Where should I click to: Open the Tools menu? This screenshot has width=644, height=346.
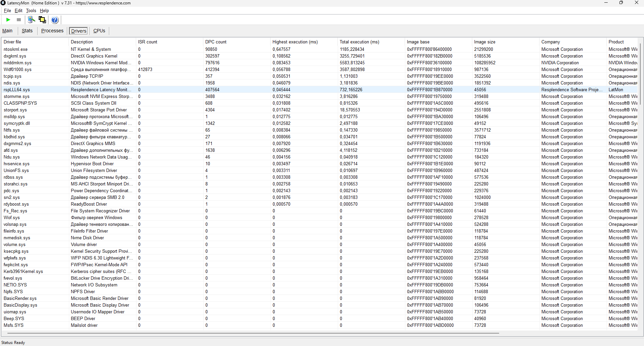pos(31,11)
